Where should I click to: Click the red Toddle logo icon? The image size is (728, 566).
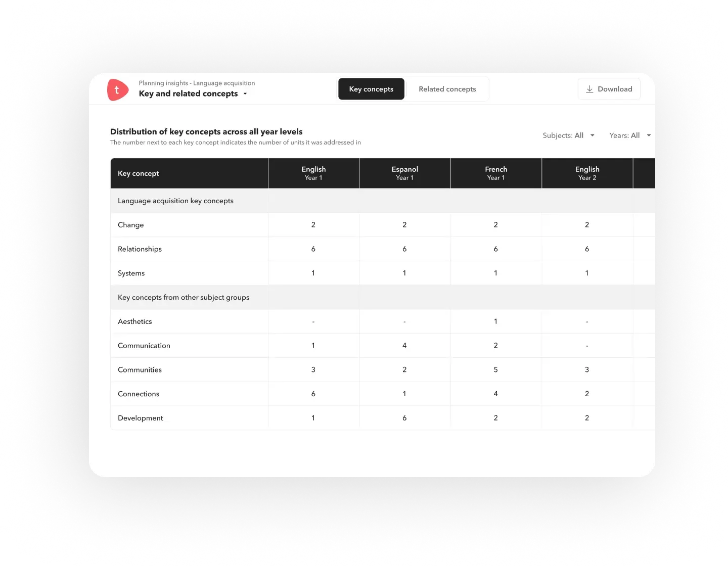pos(118,89)
